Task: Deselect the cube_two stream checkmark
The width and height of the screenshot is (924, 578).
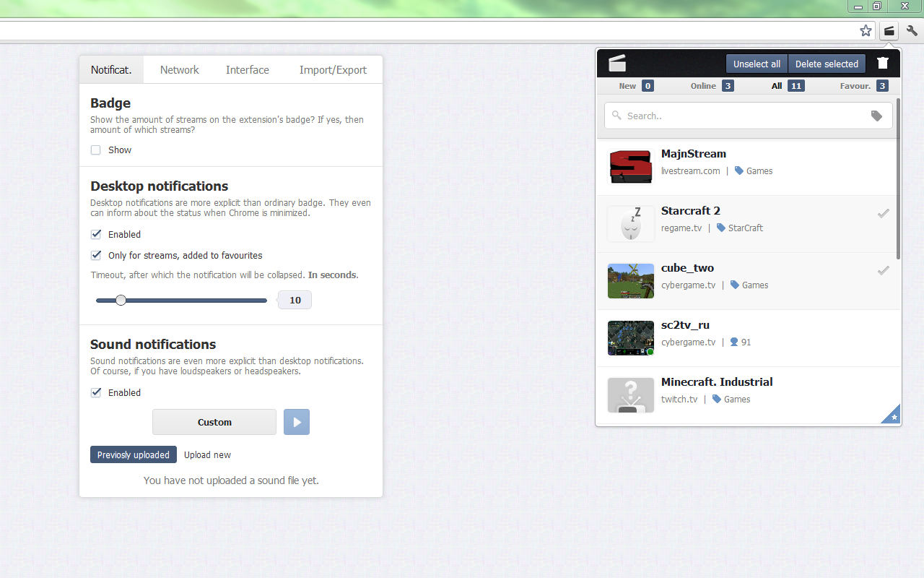Action: [883, 270]
